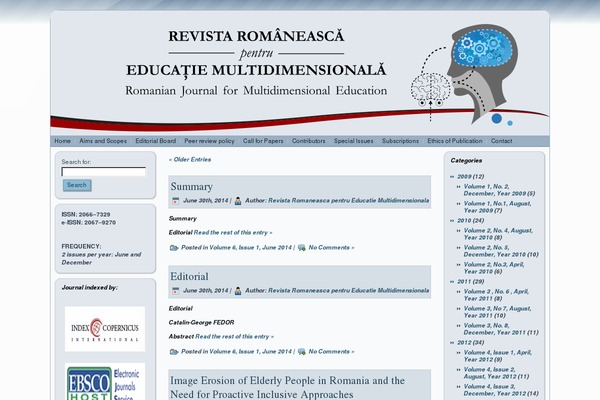
Task: Open Call for Papers page
Action: coord(263,141)
